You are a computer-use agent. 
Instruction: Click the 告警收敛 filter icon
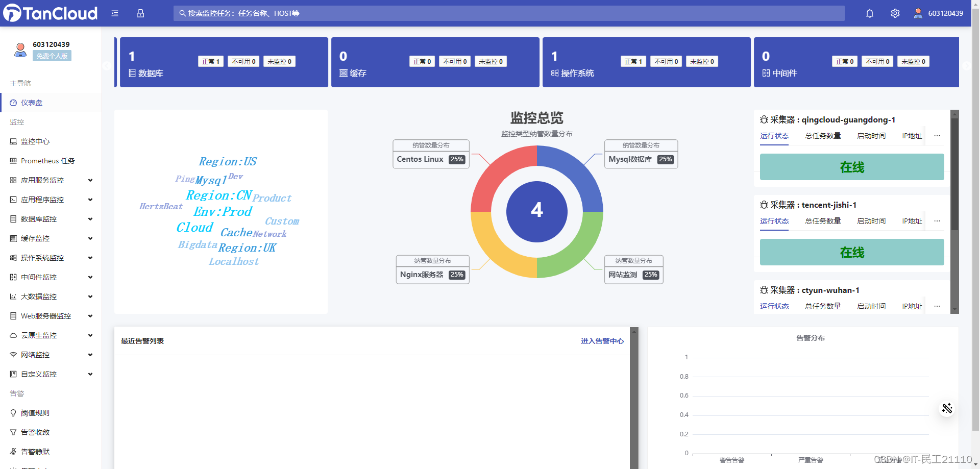13,432
